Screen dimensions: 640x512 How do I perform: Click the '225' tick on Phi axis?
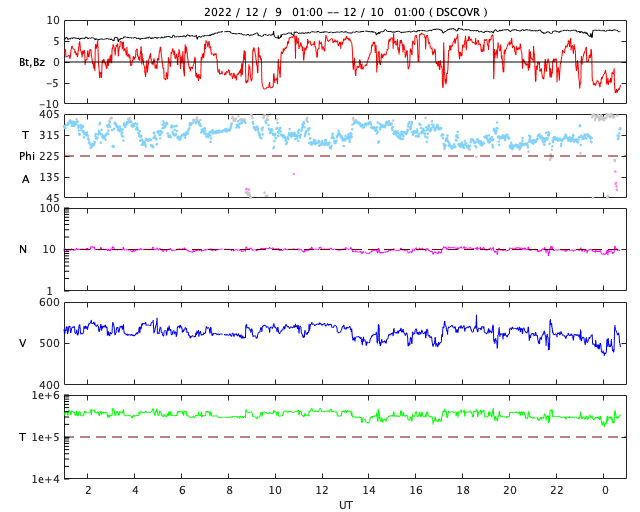coord(49,156)
